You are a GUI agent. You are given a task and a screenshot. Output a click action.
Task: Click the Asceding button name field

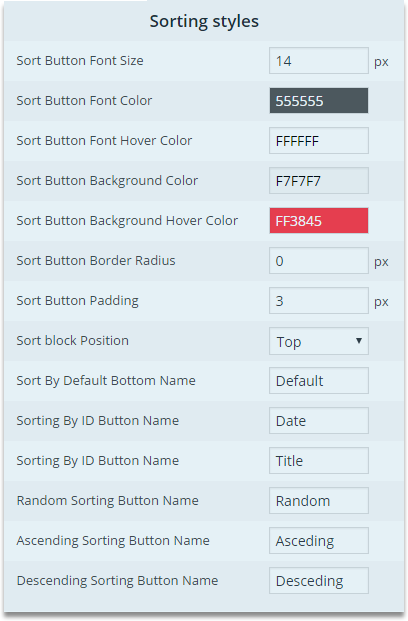[319, 541]
